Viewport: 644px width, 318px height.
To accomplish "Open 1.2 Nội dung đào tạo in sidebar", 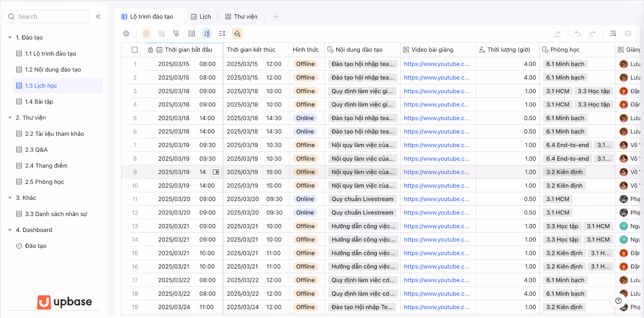I will click(x=58, y=70).
